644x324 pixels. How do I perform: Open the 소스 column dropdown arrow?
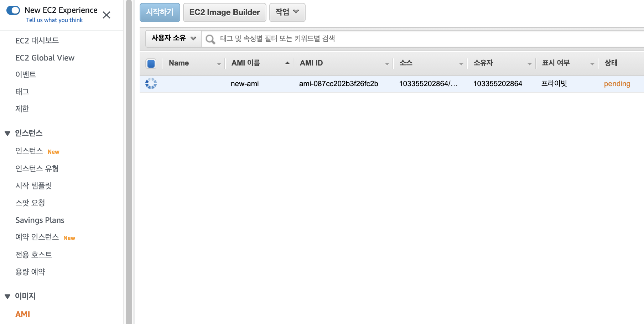click(461, 64)
